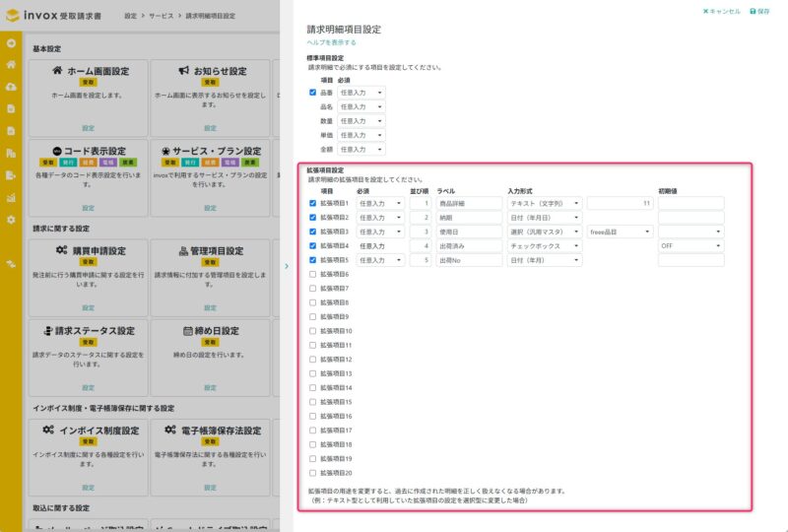Open the gear settings sidebar icon

coord(11,220)
